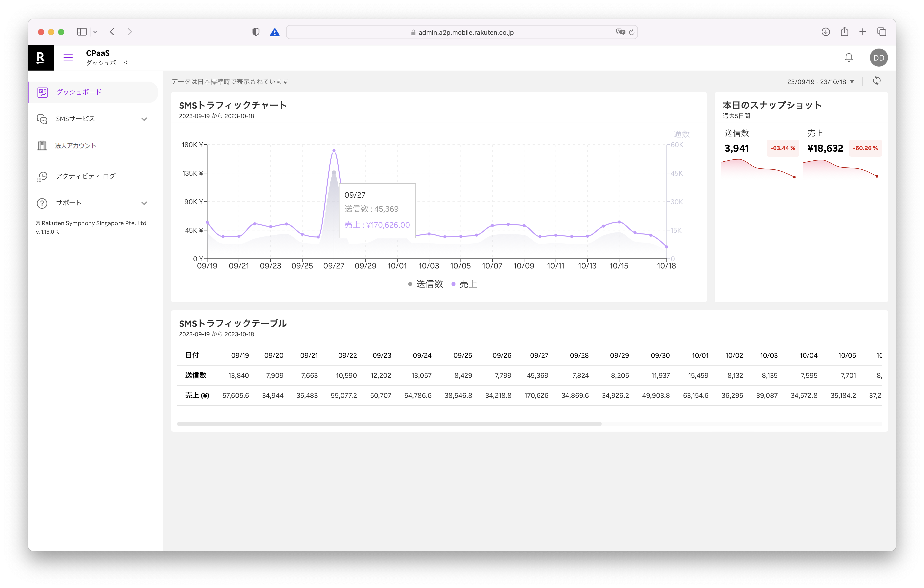The width and height of the screenshot is (924, 588).
Task: Click the 170,626 cell in table
Action: click(536, 395)
